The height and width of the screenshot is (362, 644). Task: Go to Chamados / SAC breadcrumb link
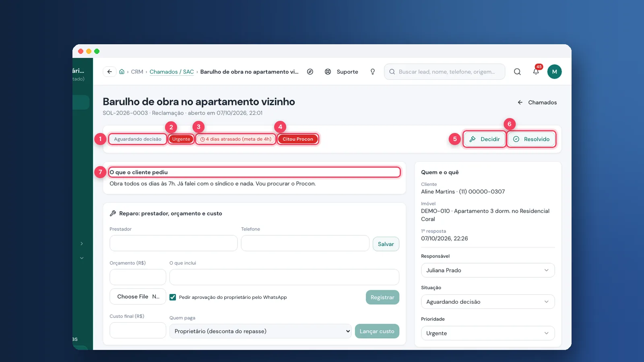[171, 72]
